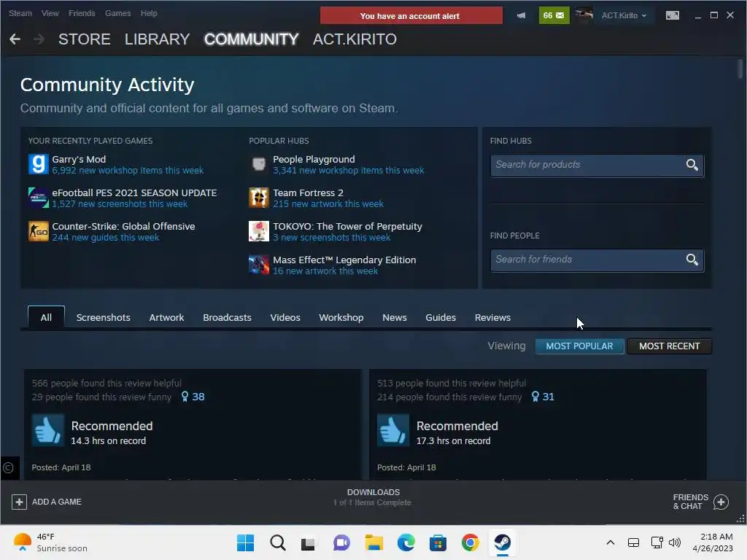Select the Videos tab
Screen dimensions: 747x560
[285, 317]
